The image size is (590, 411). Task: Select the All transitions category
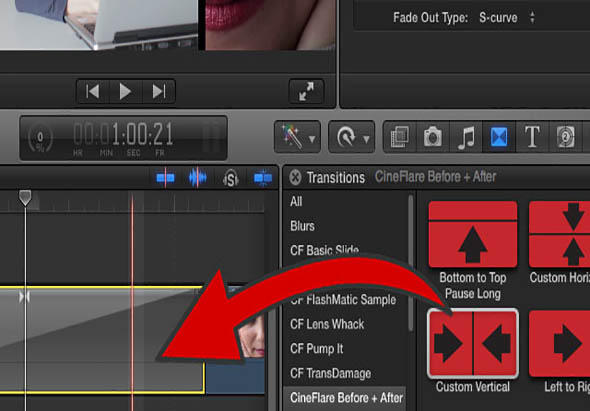coord(296,202)
